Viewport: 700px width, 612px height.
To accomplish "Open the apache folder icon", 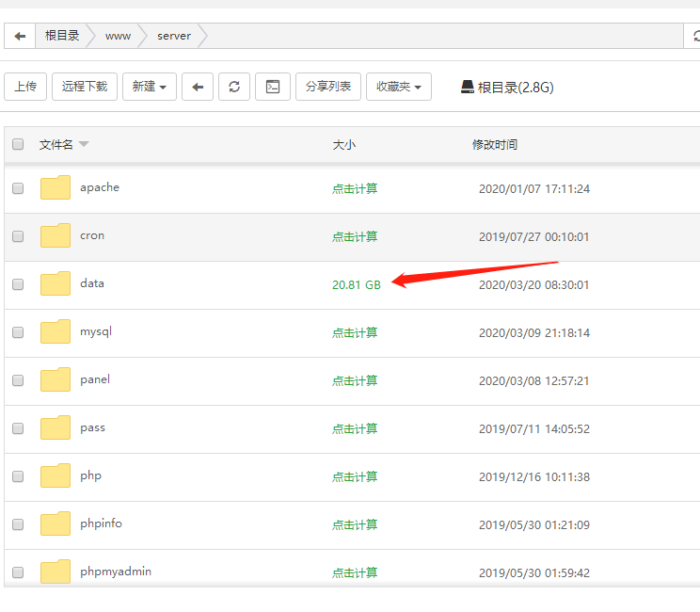I will (x=56, y=187).
